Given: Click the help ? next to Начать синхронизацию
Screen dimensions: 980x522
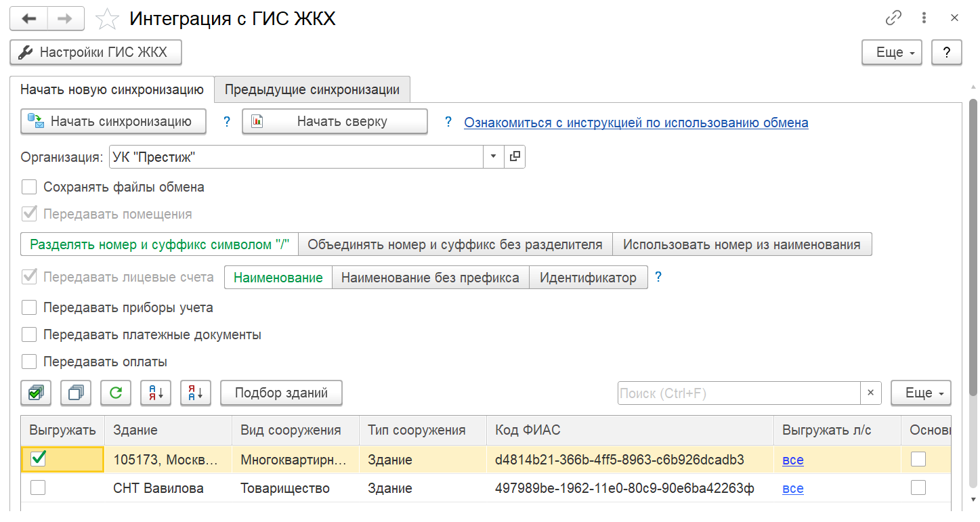Looking at the screenshot, I should pyautogui.click(x=227, y=122).
